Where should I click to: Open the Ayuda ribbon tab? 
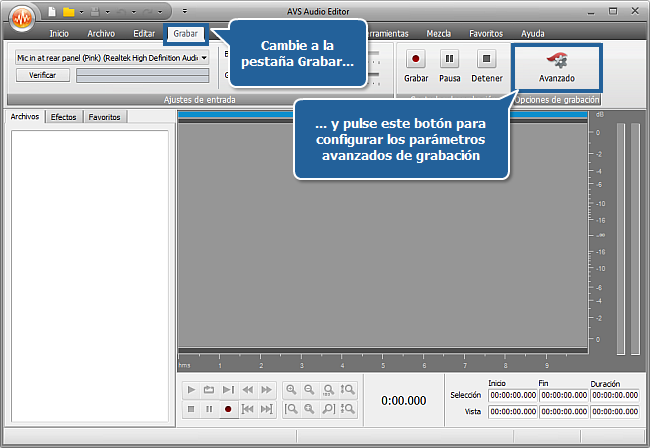pyautogui.click(x=533, y=34)
